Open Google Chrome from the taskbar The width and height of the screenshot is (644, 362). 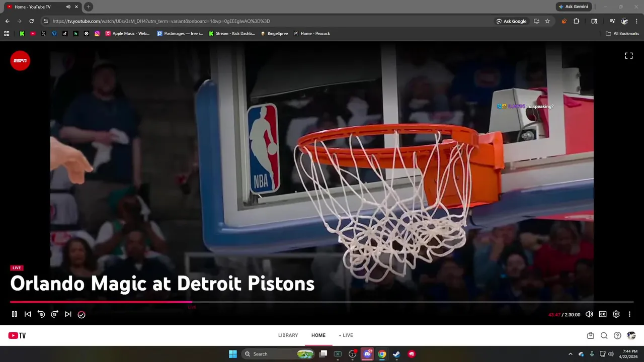tap(382, 354)
